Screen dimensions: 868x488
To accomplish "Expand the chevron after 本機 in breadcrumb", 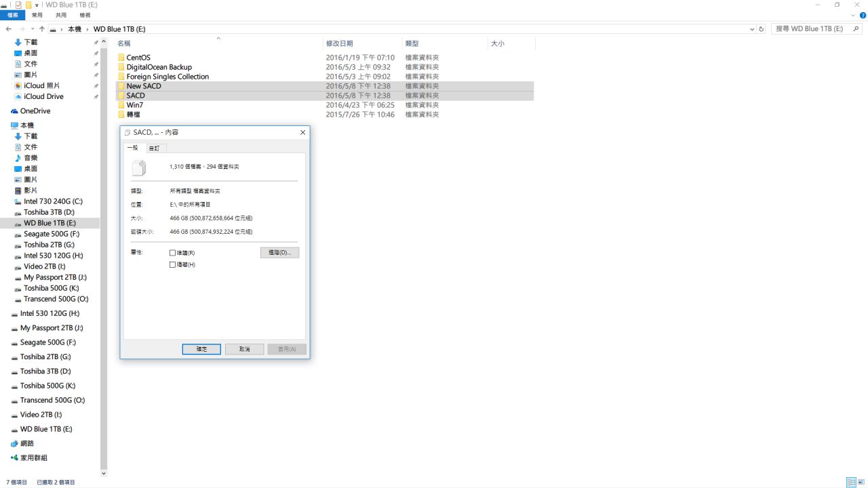I will click(x=88, y=29).
